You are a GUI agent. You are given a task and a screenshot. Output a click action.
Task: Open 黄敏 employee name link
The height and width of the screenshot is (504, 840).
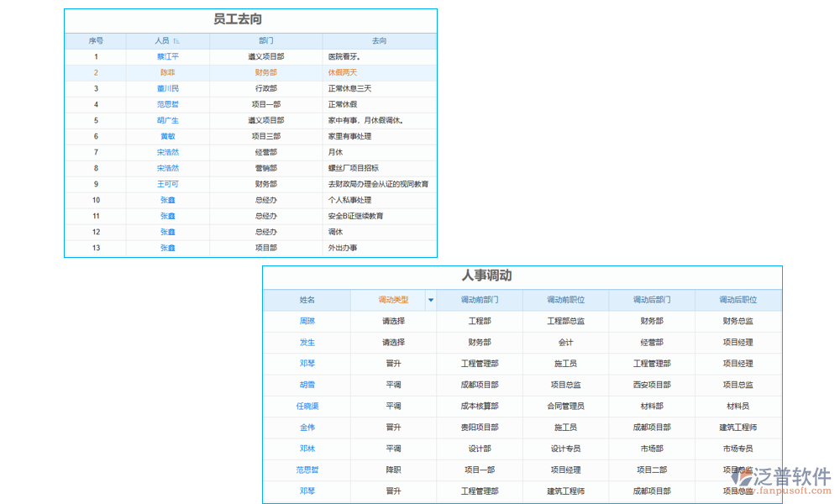click(167, 136)
